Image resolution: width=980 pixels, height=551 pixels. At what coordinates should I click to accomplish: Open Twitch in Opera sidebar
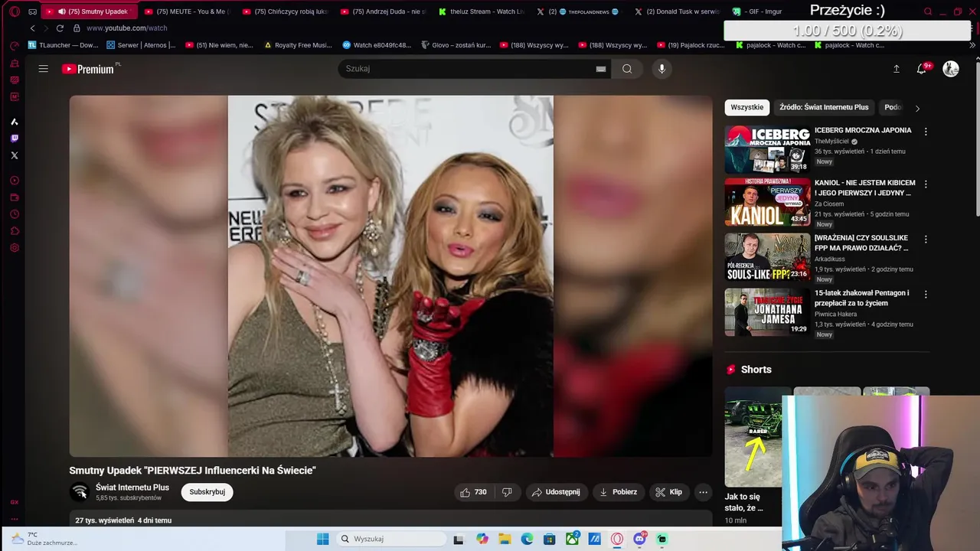pyautogui.click(x=14, y=139)
